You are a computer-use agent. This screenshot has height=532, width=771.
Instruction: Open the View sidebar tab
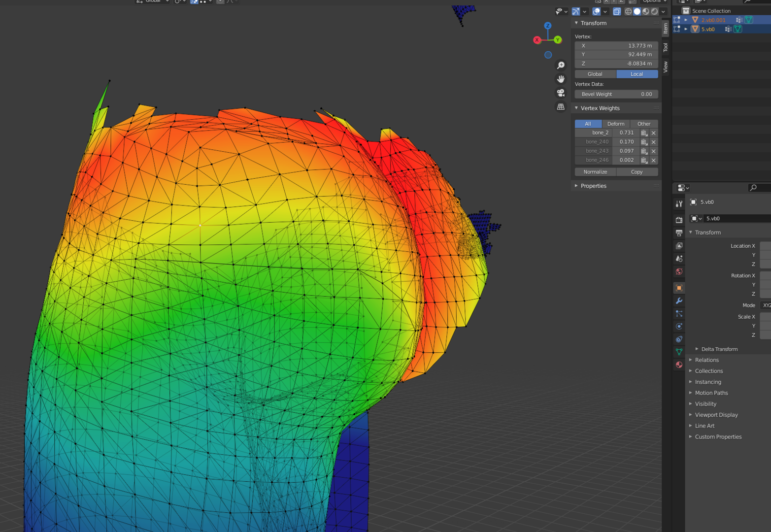(666, 67)
